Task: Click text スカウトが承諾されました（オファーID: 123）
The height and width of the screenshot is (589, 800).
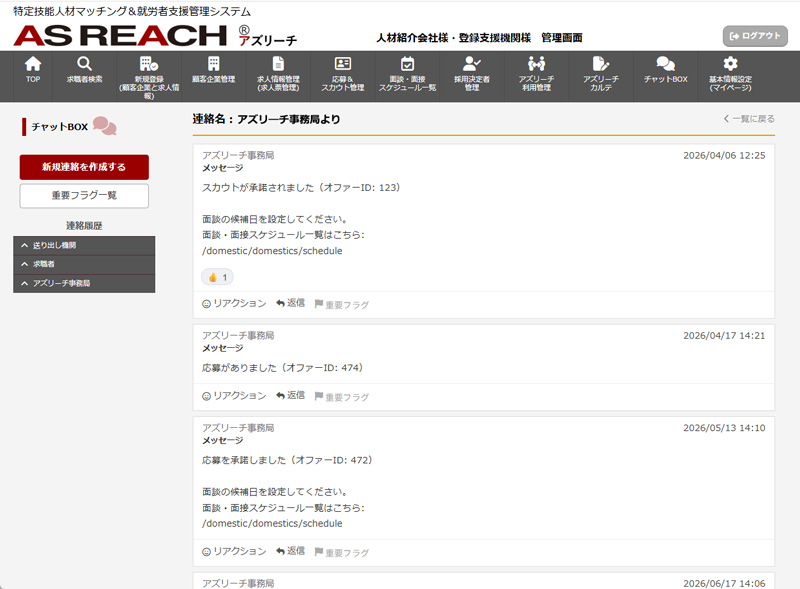Action: point(301,188)
